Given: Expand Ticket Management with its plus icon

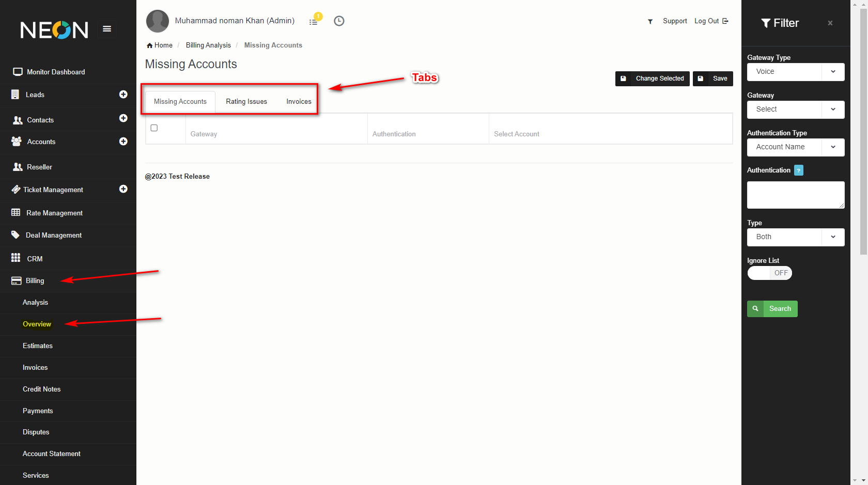Looking at the screenshot, I should (123, 189).
